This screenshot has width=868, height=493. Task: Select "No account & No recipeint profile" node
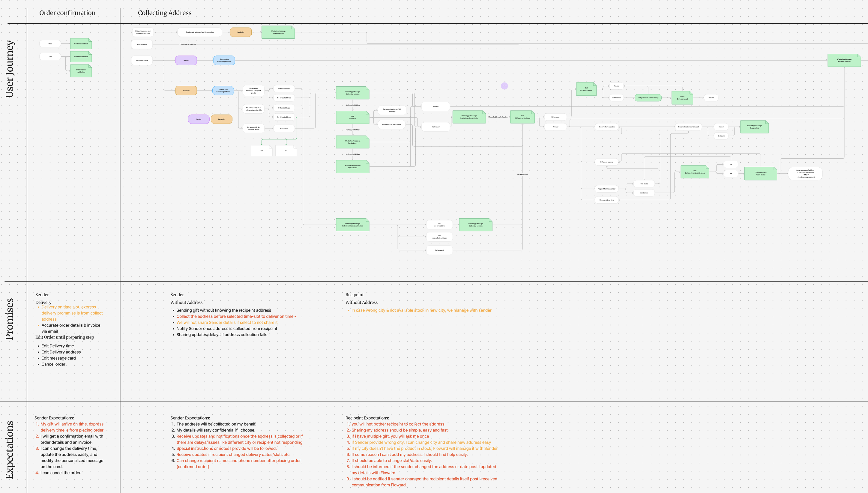(253, 128)
